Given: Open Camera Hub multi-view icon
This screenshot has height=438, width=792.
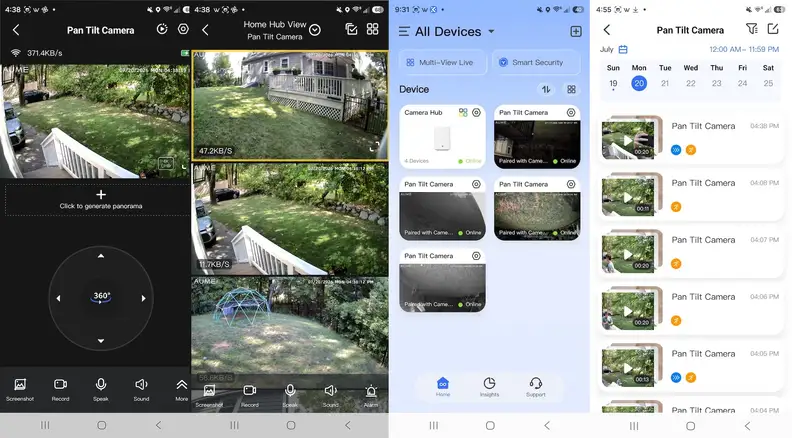Looking at the screenshot, I should point(463,113).
